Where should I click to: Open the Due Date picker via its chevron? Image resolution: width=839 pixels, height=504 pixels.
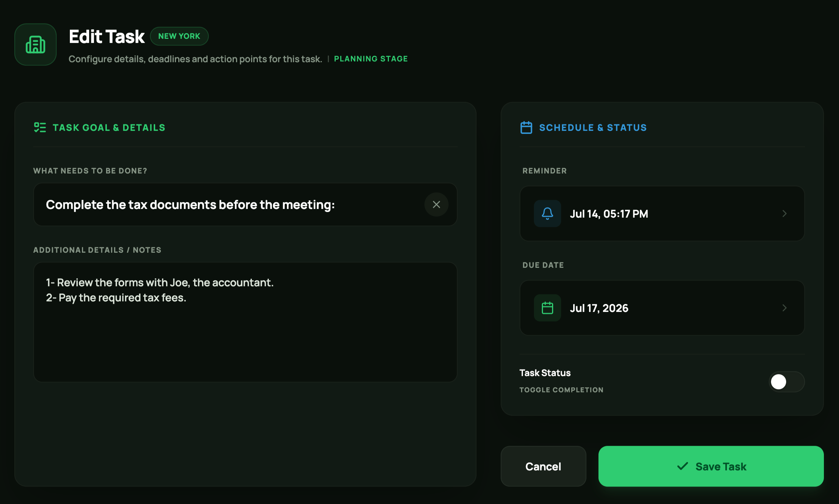(784, 308)
